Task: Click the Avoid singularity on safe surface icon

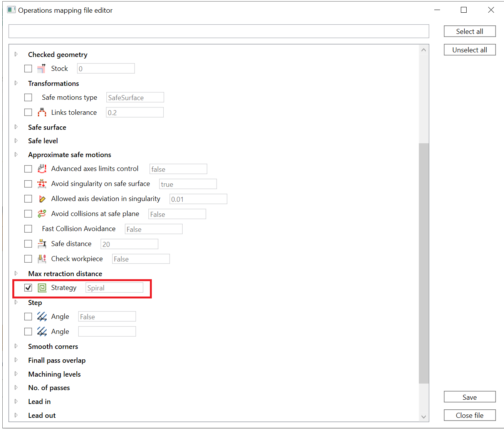Action: point(42,184)
